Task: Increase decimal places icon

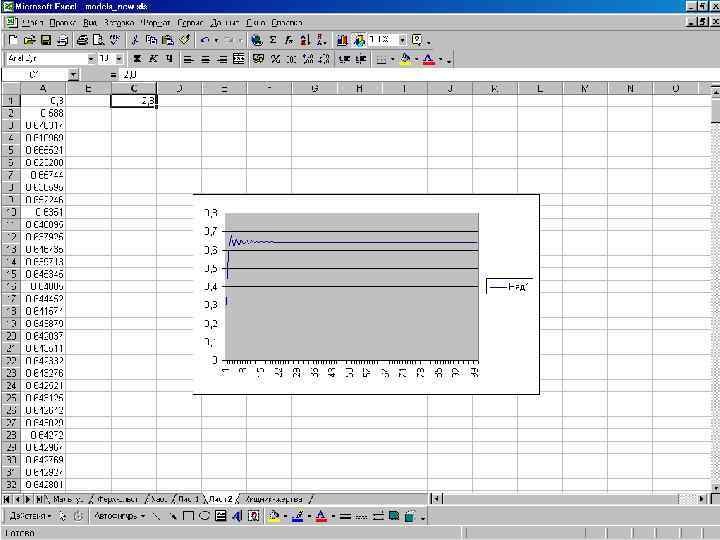Action: point(308,59)
